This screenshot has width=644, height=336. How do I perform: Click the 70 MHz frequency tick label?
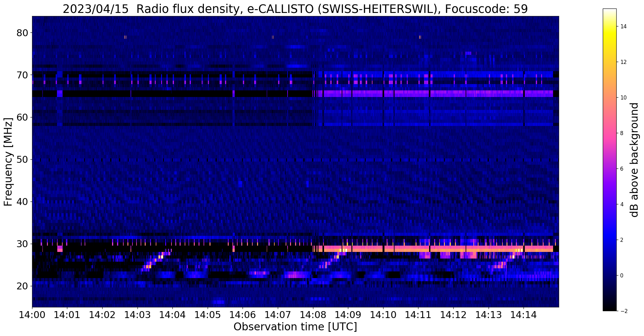(23, 75)
